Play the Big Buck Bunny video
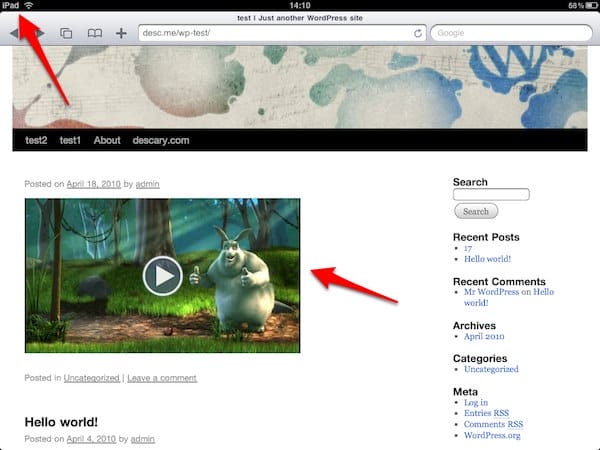The height and width of the screenshot is (450, 600). coord(162,275)
